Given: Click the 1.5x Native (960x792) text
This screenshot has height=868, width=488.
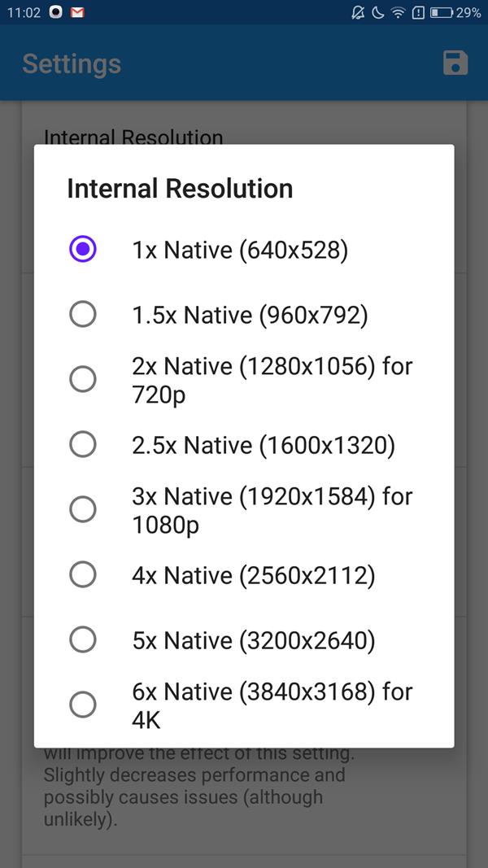Looking at the screenshot, I should pyautogui.click(x=250, y=316).
